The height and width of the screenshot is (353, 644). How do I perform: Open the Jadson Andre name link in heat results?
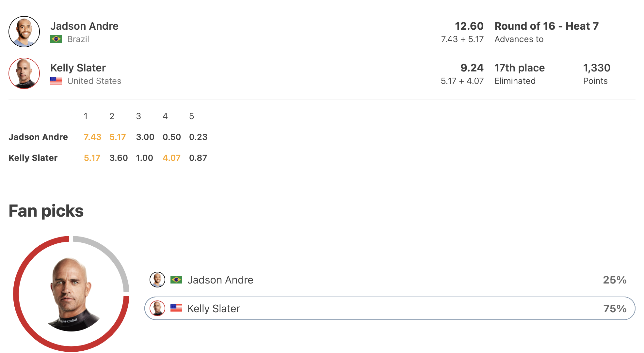[x=84, y=26]
